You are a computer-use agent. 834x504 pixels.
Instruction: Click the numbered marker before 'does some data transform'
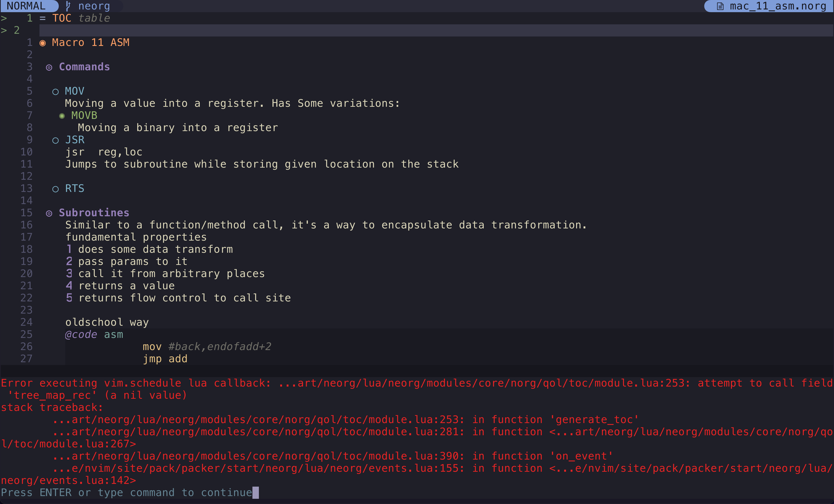69,249
